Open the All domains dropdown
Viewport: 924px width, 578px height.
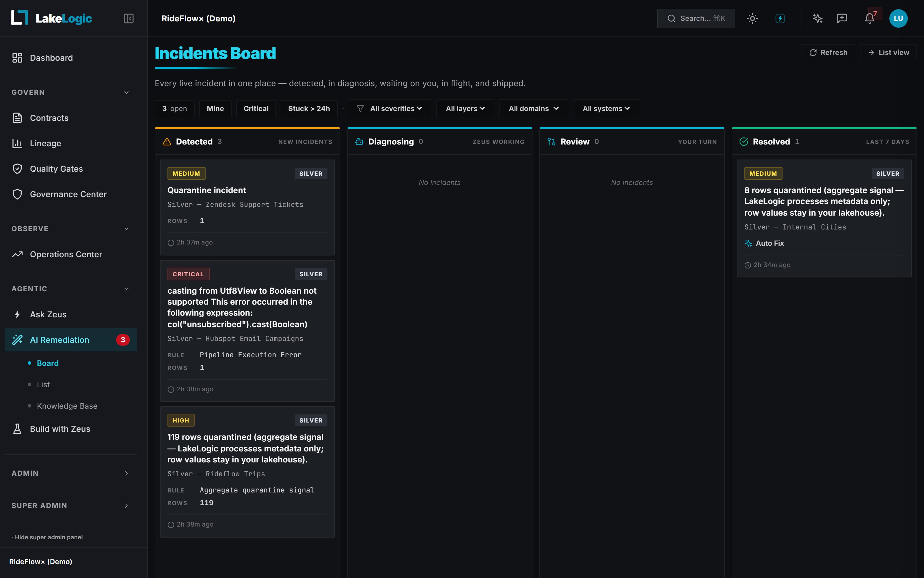533,109
